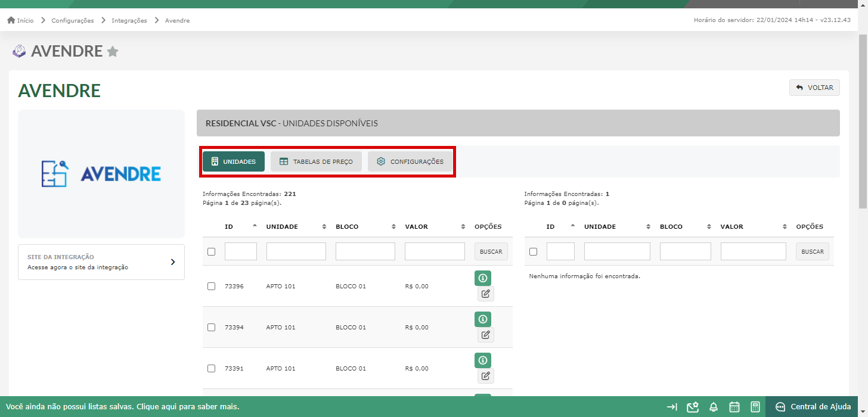Open info for unit ID 73394
The image size is (868, 417).
(x=483, y=319)
